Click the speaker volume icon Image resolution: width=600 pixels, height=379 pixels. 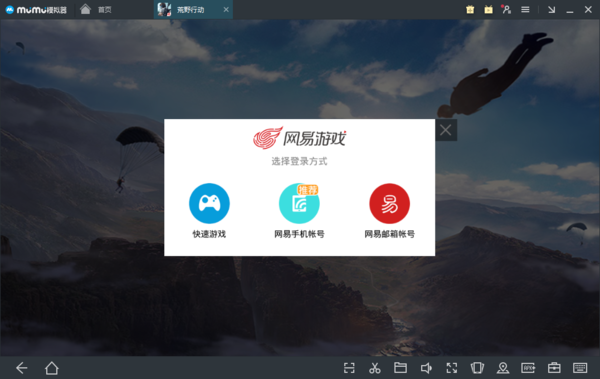(x=426, y=368)
